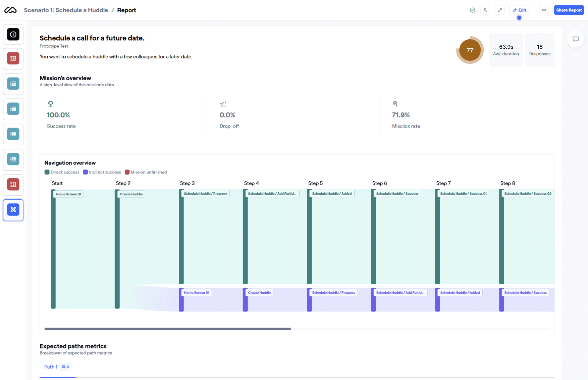Select Schedule Huddle / Add Partici.. node in Step 4
This screenshot has height=380, width=588.
pyautogui.click(x=272, y=194)
